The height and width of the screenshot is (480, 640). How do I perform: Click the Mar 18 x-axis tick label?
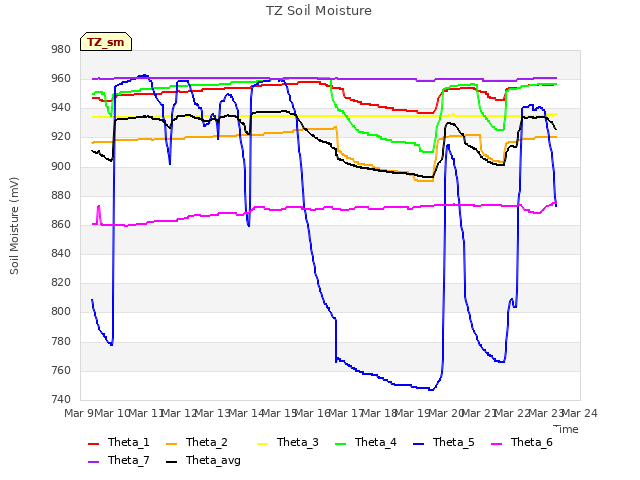(x=380, y=413)
